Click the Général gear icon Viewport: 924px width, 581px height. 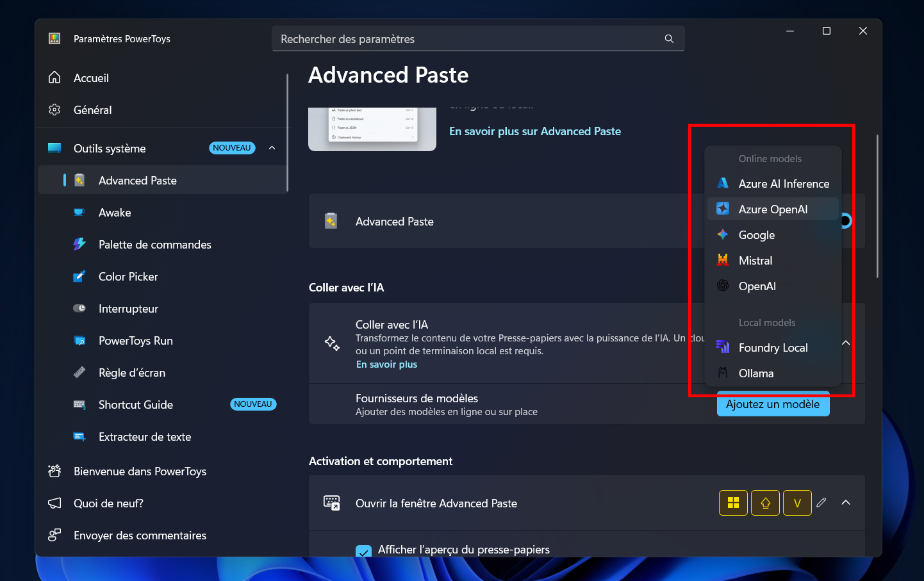point(54,110)
